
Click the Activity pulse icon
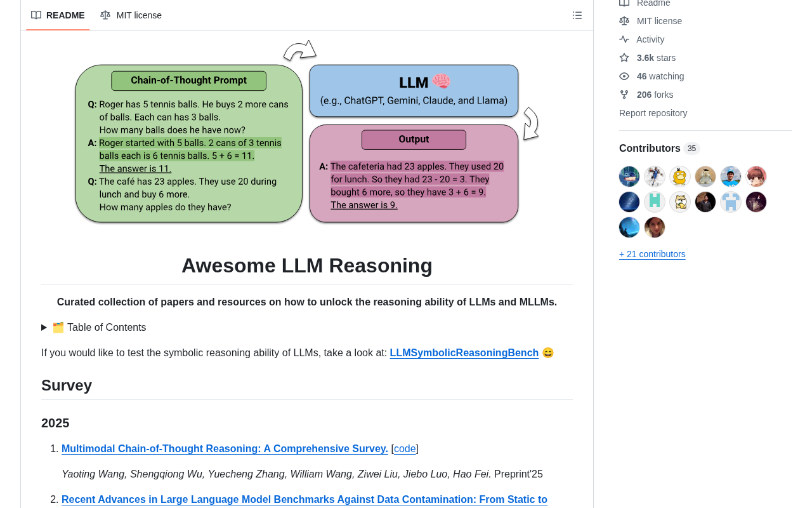(x=624, y=39)
